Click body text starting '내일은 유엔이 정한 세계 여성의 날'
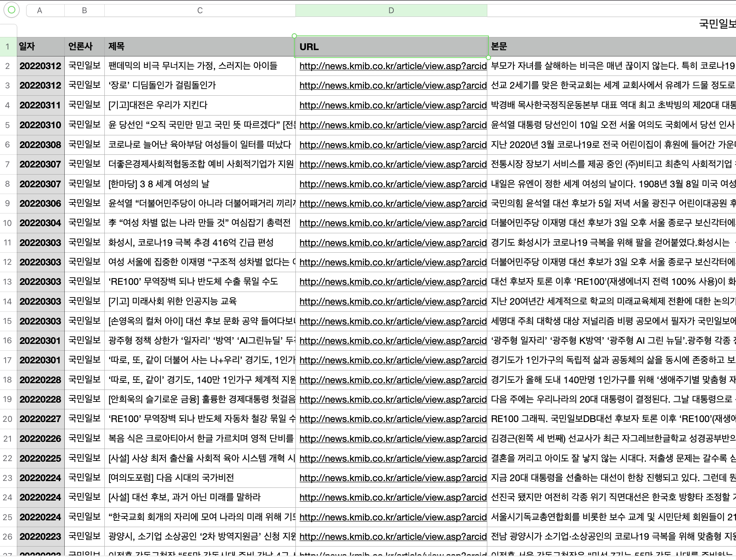The image size is (736, 560). [x=613, y=184]
